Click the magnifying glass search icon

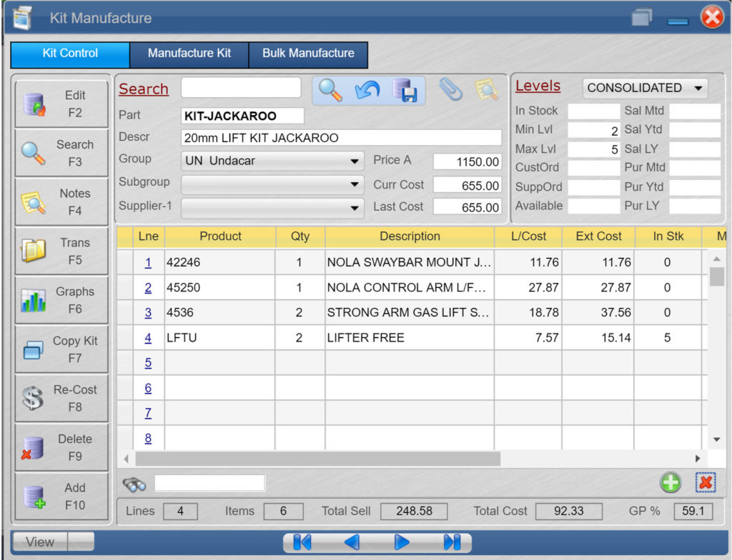pyautogui.click(x=330, y=91)
